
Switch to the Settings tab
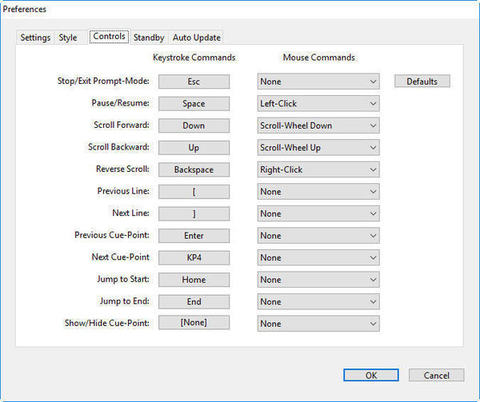click(35, 37)
